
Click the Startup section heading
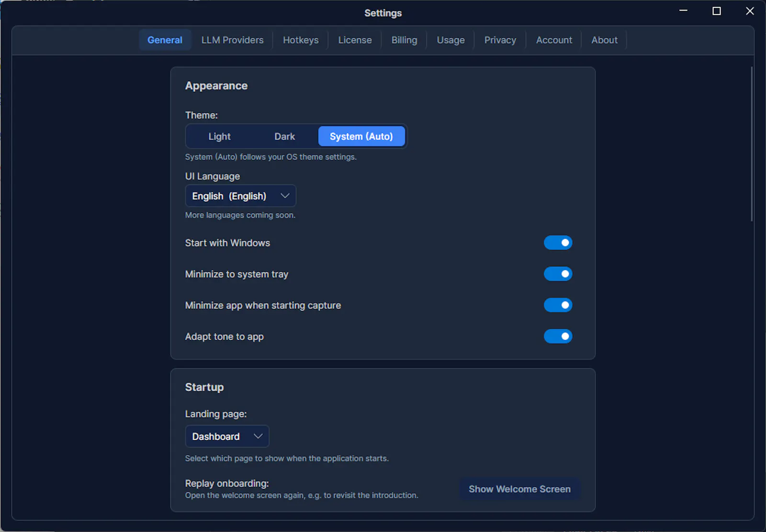(x=204, y=387)
